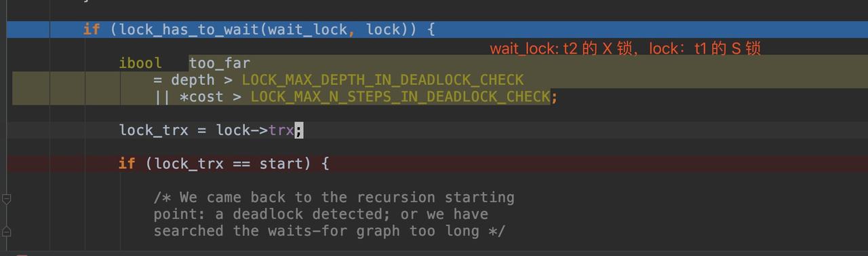Click the ibool type keyword
Viewport: 868px width, 256px height.
coord(140,63)
